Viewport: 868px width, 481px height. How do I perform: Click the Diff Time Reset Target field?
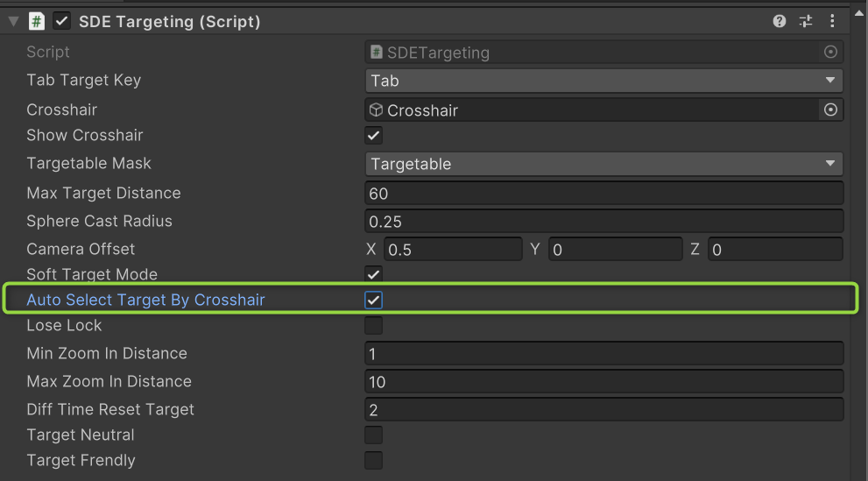point(603,410)
